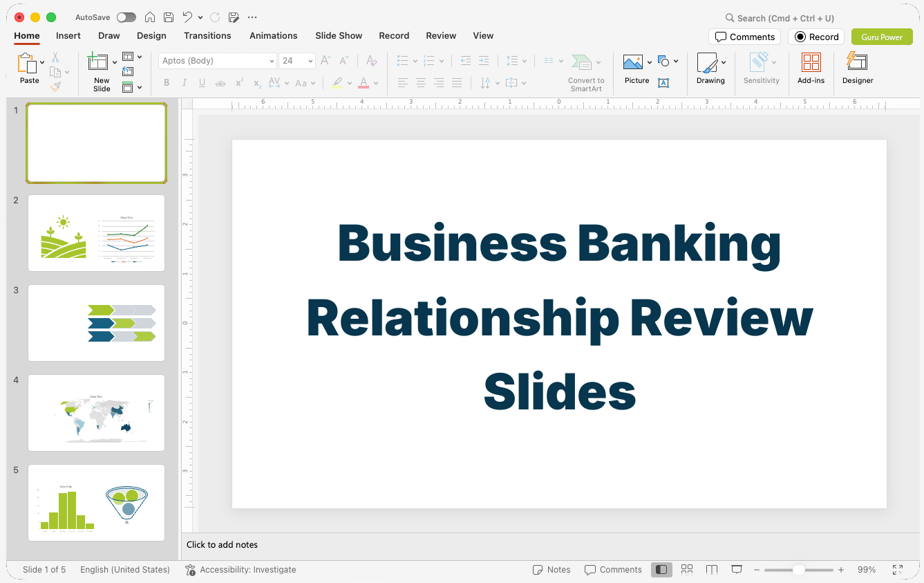The image size is (924, 583).
Task: Open the Slide Show tab
Action: point(339,35)
